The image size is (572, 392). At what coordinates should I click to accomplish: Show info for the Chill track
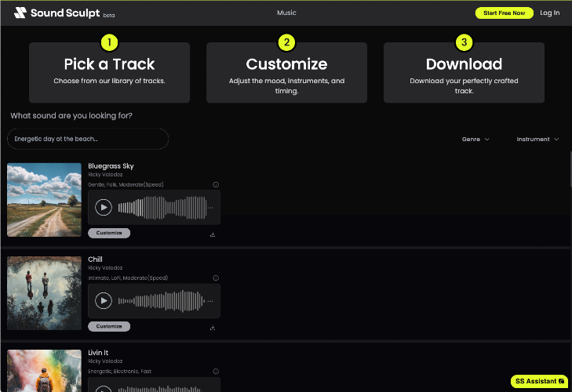[216, 278]
